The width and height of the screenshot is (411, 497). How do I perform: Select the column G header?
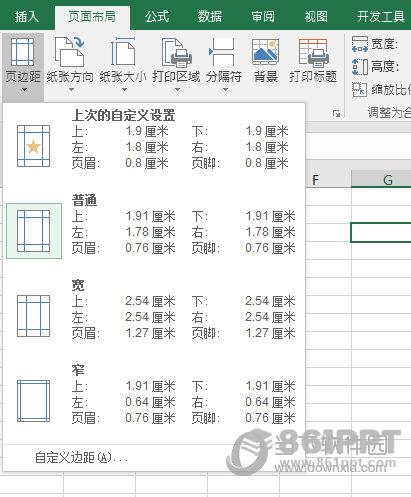tap(381, 180)
